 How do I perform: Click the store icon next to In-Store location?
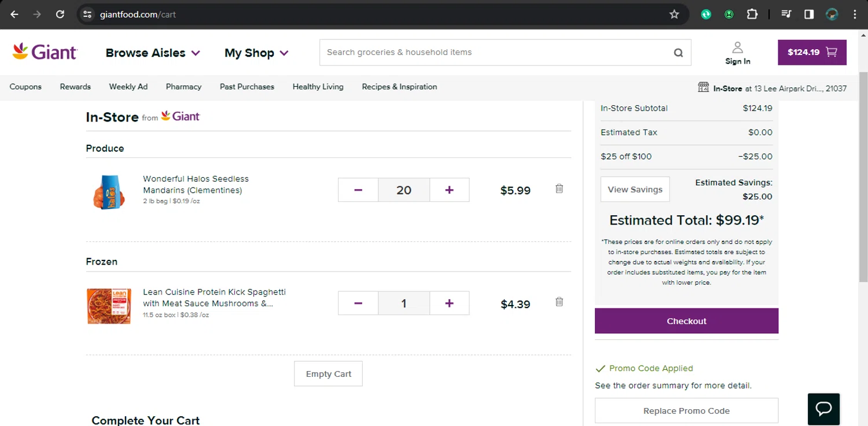pyautogui.click(x=703, y=87)
